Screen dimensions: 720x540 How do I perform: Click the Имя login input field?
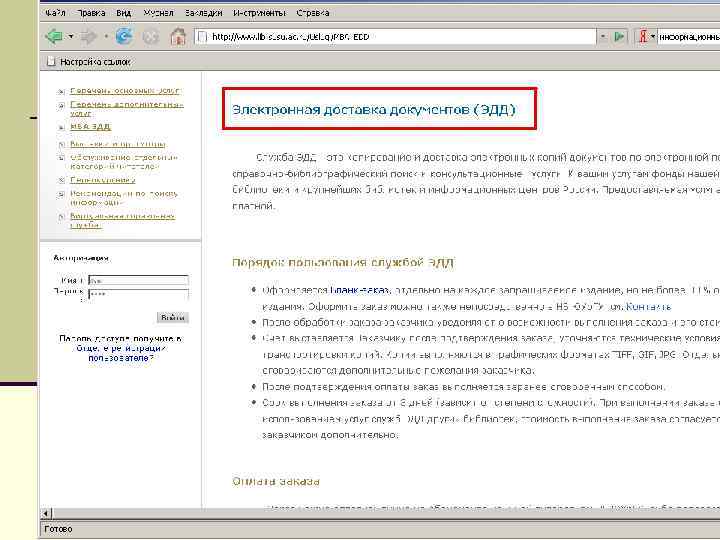click(x=138, y=280)
